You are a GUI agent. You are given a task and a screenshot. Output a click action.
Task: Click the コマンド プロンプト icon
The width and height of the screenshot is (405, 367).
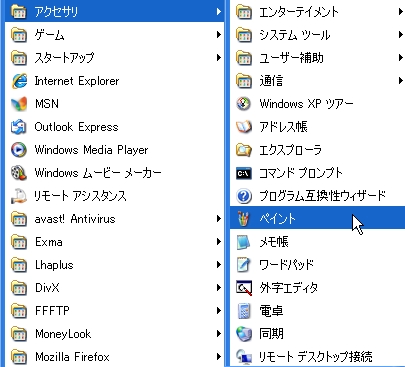[x=244, y=173]
